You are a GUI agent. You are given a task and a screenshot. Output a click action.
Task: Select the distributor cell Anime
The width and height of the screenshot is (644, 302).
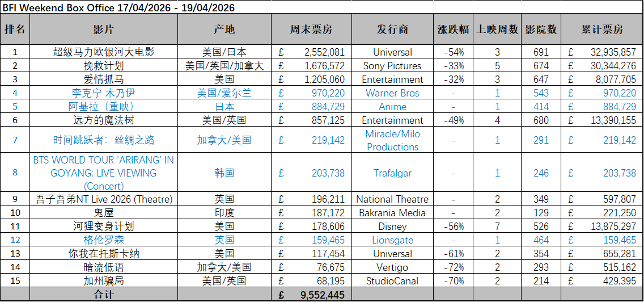pyautogui.click(x=392, y=107)
